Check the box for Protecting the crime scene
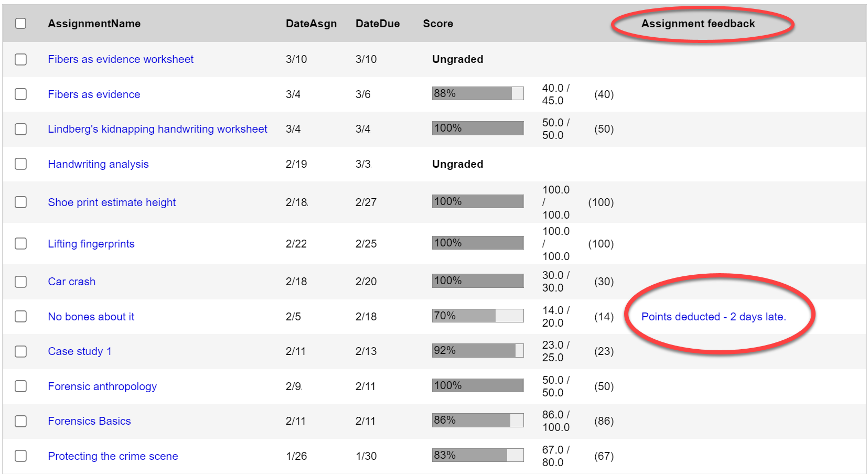Viewport: 868px width, 474px height. tap(20, 456)
